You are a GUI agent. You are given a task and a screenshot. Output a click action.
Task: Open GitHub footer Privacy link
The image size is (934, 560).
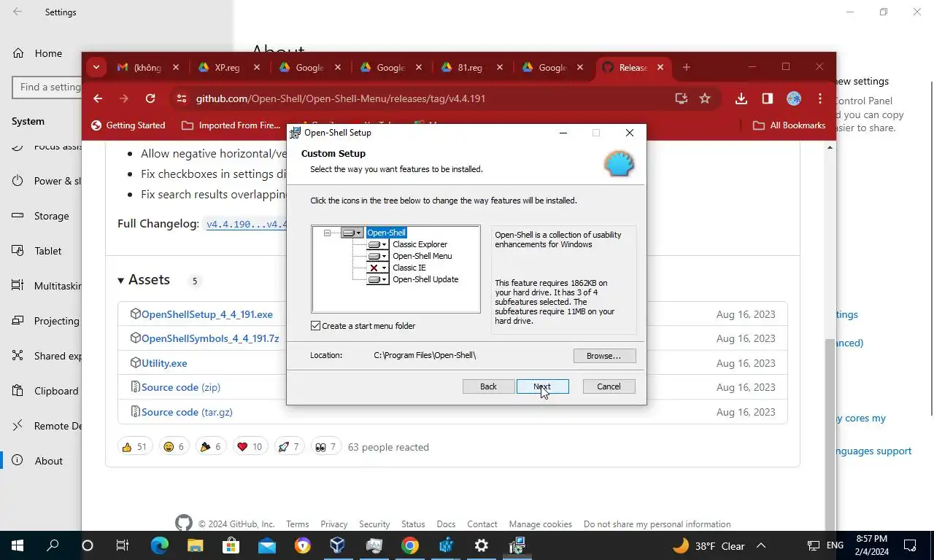coord(333,524)
